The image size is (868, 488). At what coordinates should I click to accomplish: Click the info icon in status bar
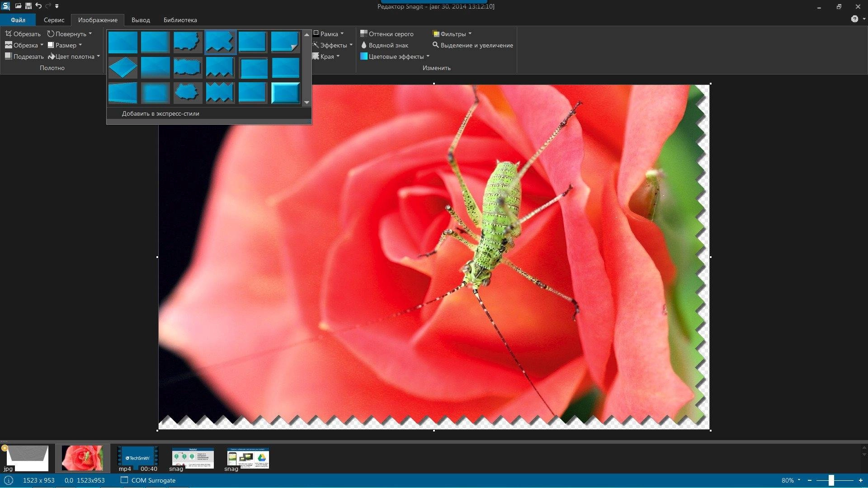pos(8,480)
